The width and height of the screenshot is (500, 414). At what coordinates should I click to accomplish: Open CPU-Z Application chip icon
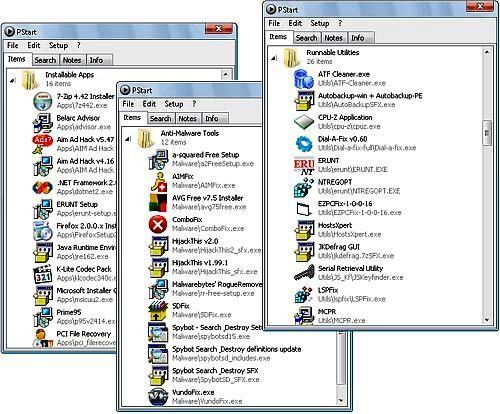coord(304,122)
